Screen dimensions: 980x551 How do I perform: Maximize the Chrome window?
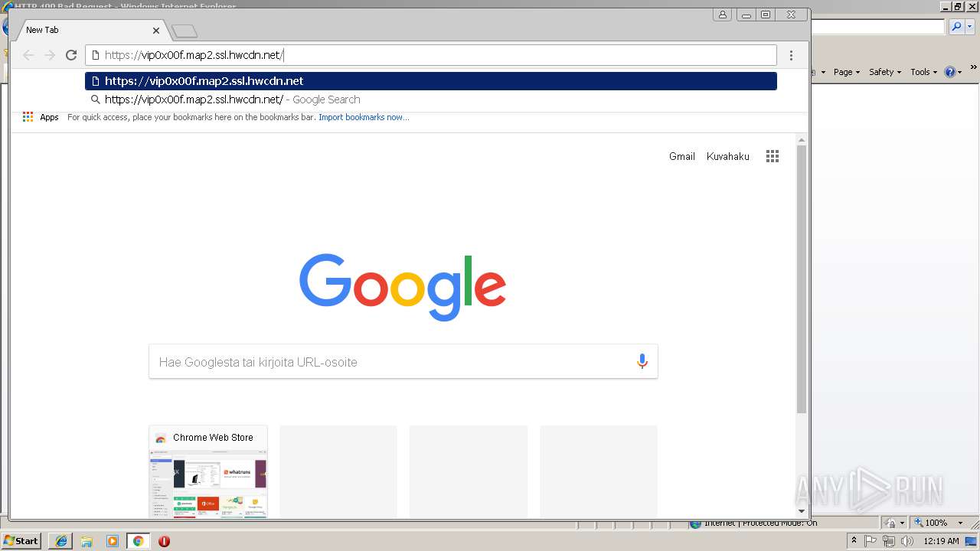(765, 15)
